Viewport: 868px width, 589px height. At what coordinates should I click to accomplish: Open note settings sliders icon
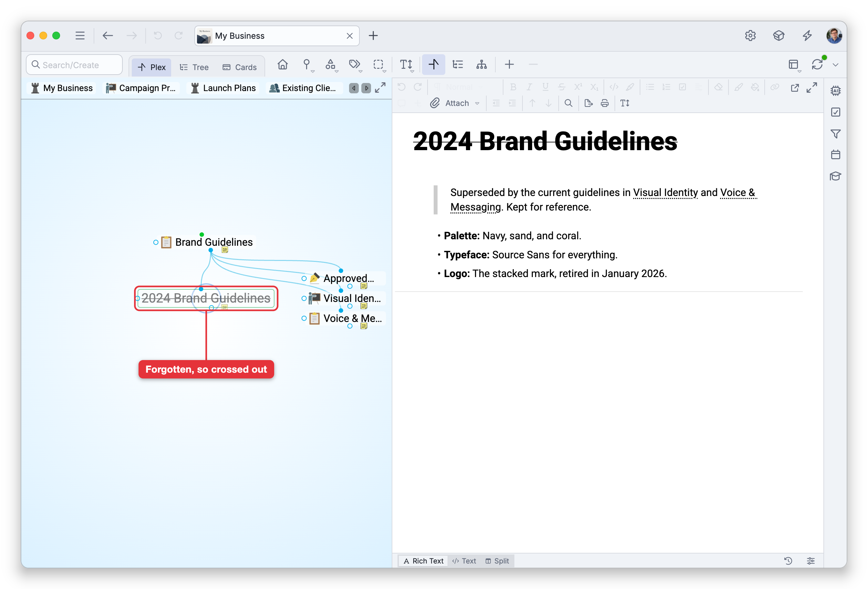(x=811, y=561)
